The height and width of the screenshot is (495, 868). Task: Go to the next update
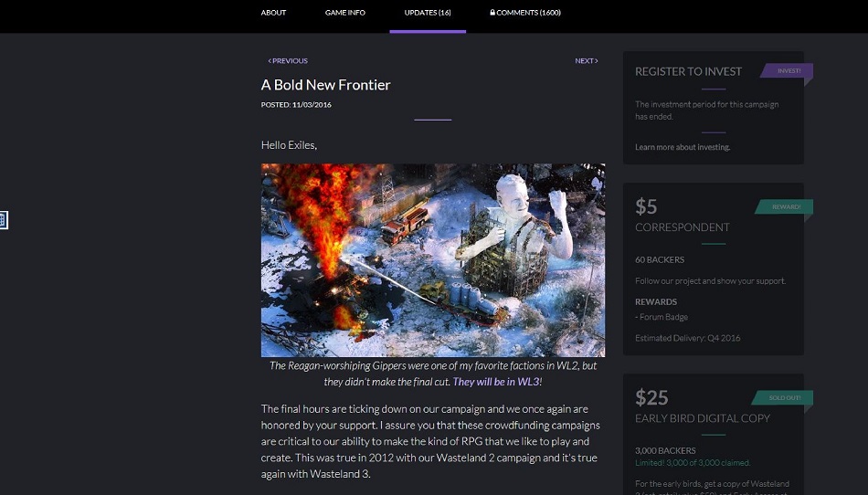click(587, 61)
